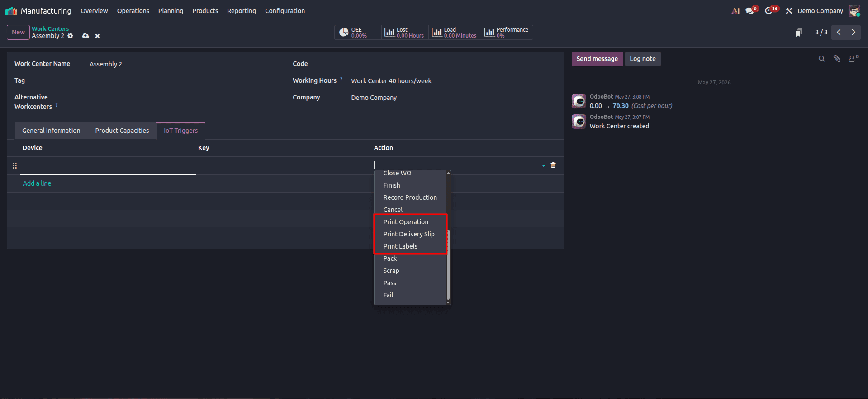Attach files with the paperclip icon

[837, 59]
